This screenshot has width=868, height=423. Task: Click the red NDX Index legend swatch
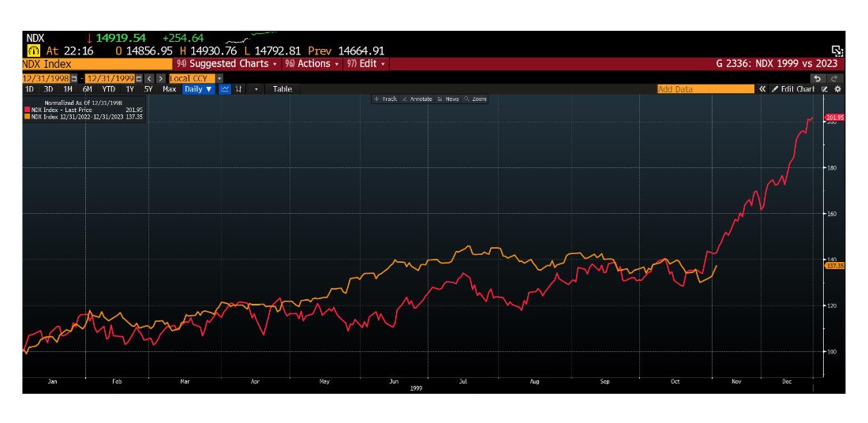[x=28, y=110]
